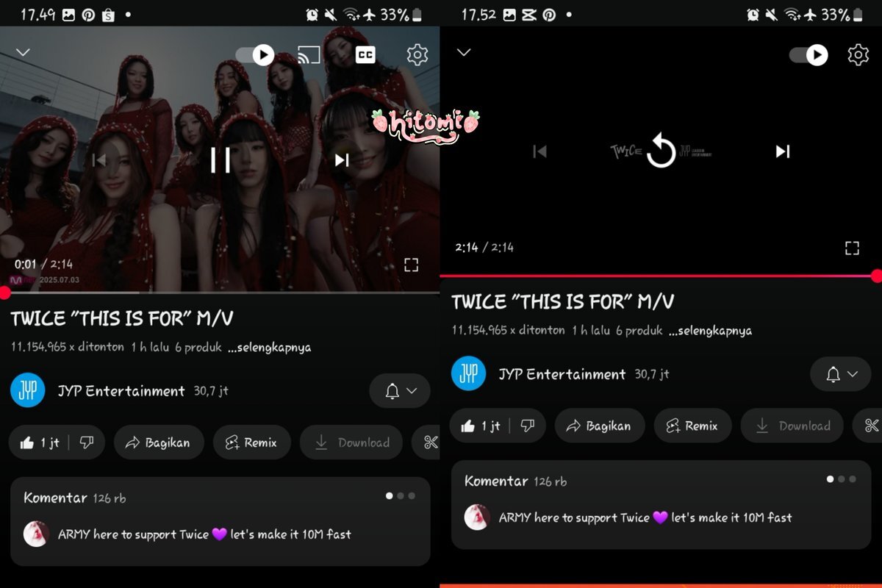Turn on closed captions in left player
The width and height of the screenshot is (882, 588).
(365, 55)
